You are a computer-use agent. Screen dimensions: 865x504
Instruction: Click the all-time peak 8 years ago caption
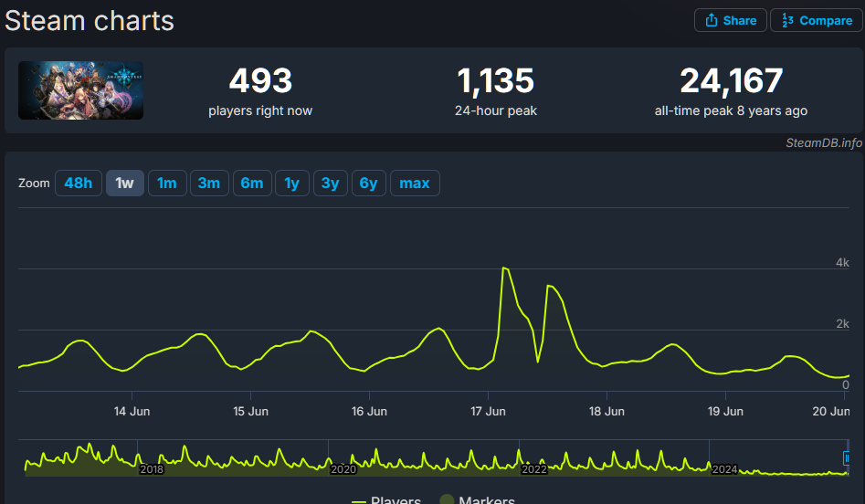[731, 110]
